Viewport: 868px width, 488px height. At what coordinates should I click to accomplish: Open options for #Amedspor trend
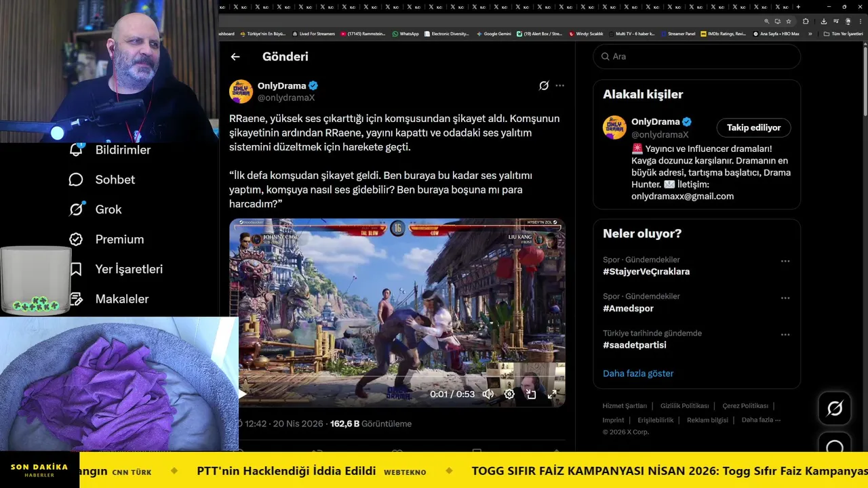pos(785,298)
